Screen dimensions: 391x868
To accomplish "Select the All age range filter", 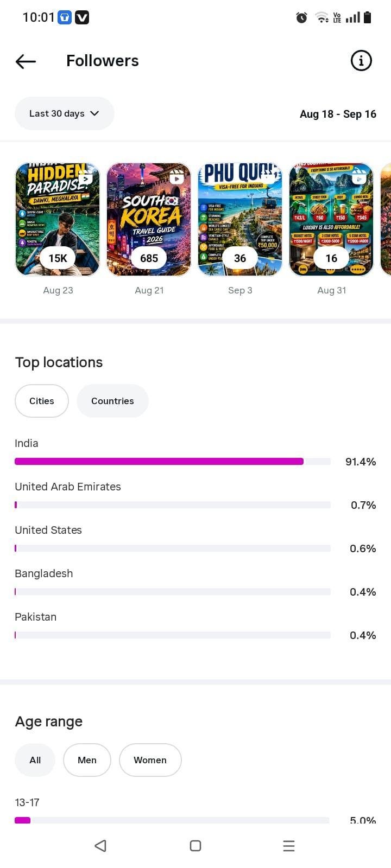I will pos(35,760).
